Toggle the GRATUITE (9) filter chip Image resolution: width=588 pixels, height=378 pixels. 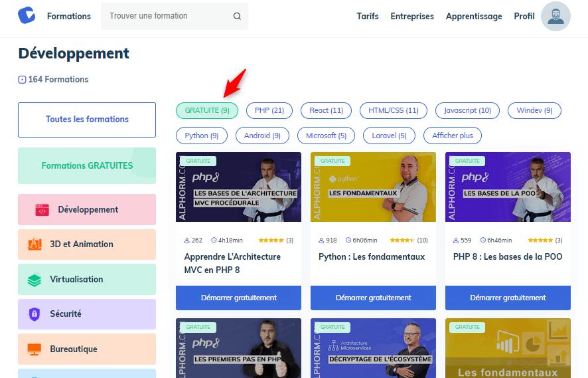click(207, 110)
